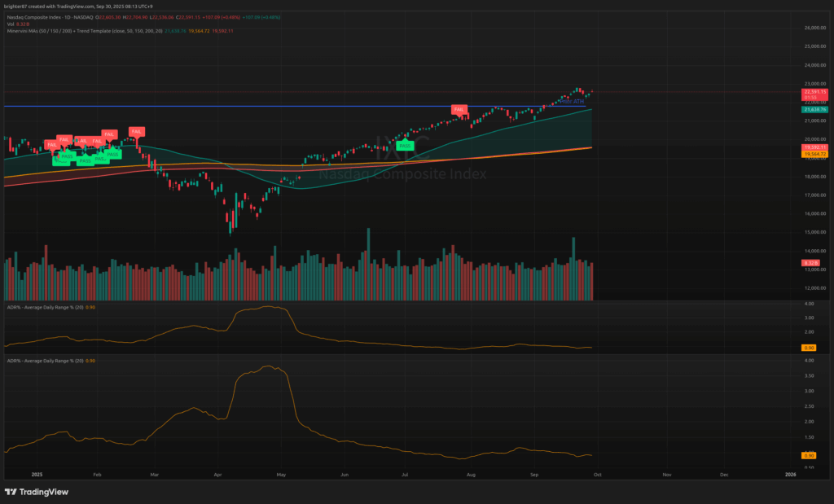Click the 25,000.00 price axis label
Viewport: 834px width, 504px height.
[x=814, y=46]
